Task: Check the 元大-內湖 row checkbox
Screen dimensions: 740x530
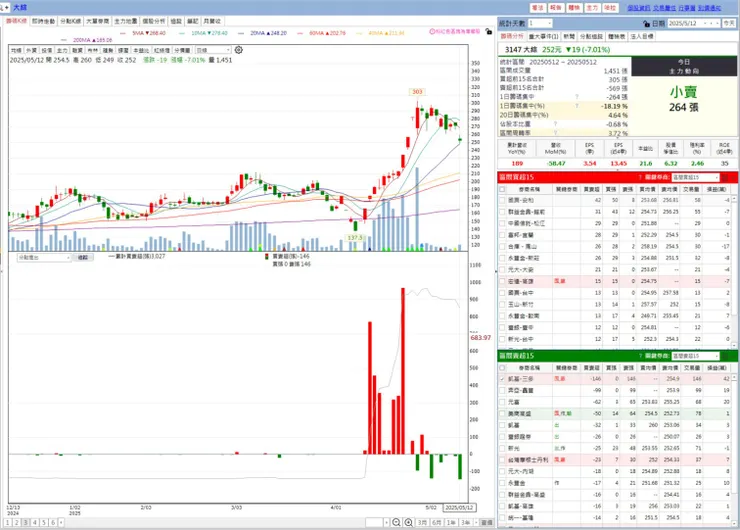Action: point(502,471)
